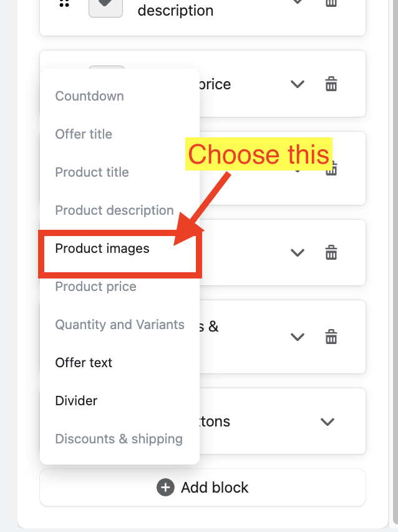398x532 pixels.
Task: Expand the block ending in "s &"
Action: [298, 337]
